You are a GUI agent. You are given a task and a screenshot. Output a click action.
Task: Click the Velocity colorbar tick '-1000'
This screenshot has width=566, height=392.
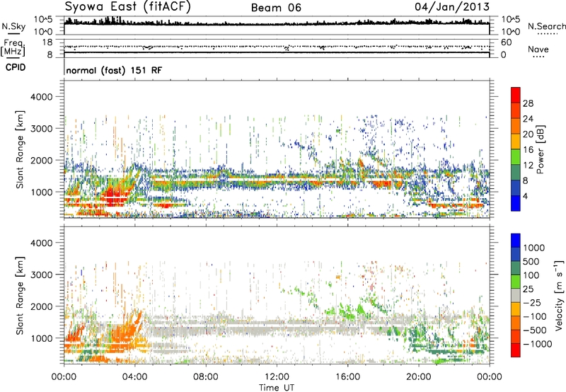[537, 344]
